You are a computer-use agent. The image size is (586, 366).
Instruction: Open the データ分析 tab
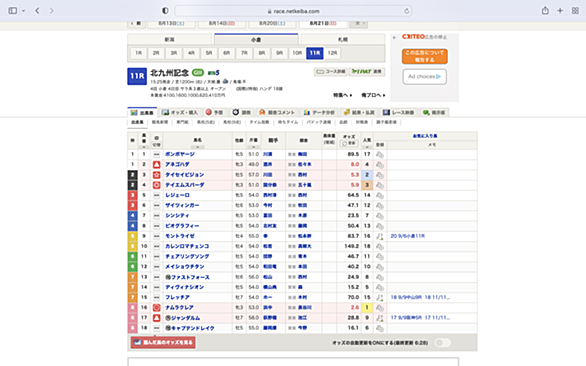click(319, 113)
